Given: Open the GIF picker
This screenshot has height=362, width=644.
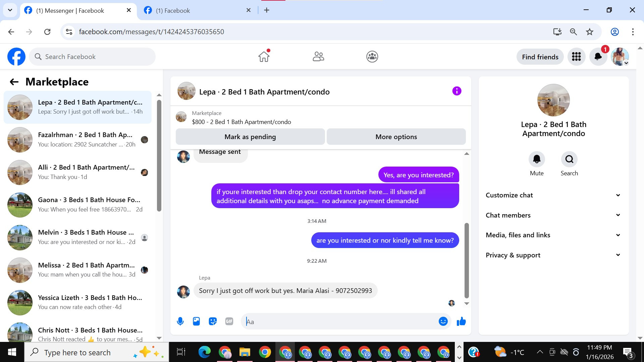Looking at the screenshot, I should 229,321.
